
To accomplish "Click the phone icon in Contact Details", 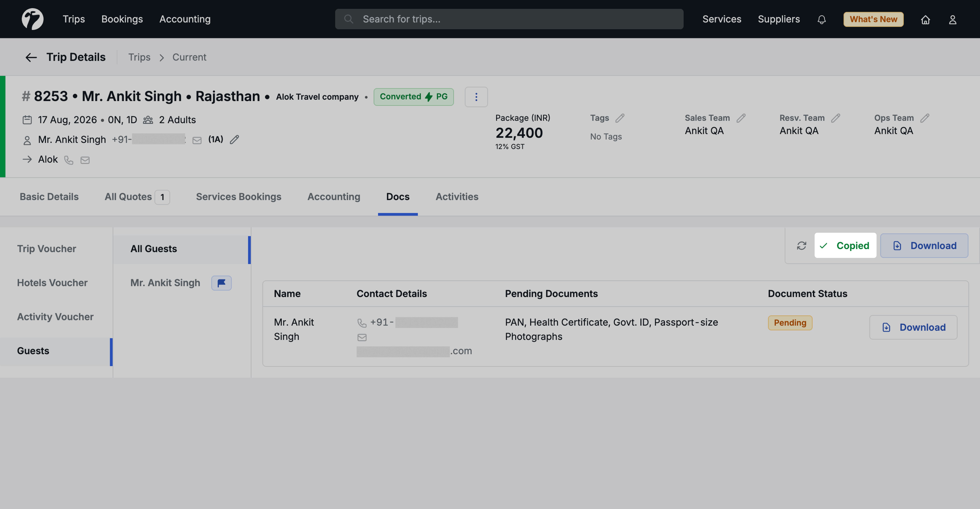I will pos(361,323).
